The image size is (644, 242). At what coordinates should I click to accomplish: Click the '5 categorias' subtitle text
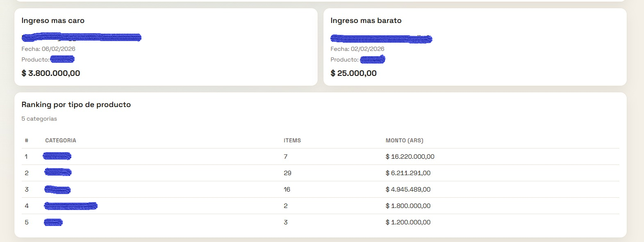click(39, 119)
